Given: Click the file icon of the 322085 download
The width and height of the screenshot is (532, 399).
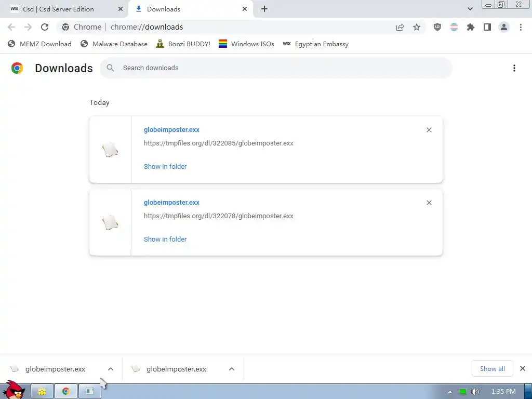Looking at the screenshot, I should (x=110, y=150).
